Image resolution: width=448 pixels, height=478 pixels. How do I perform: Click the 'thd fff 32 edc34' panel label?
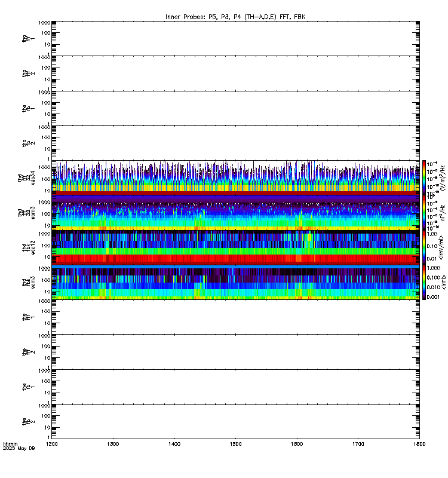click(26, 177)
